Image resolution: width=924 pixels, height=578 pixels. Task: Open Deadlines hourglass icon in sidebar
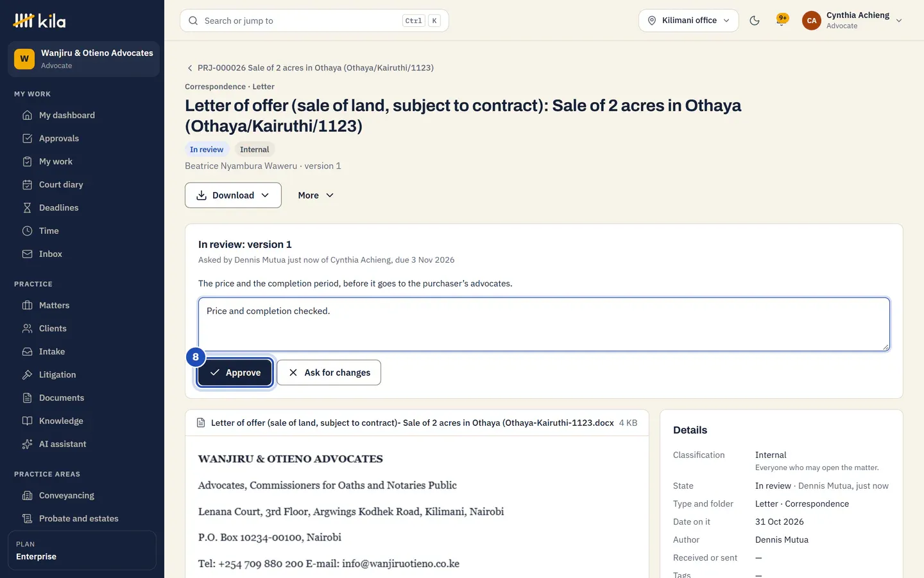pos(27,207)
